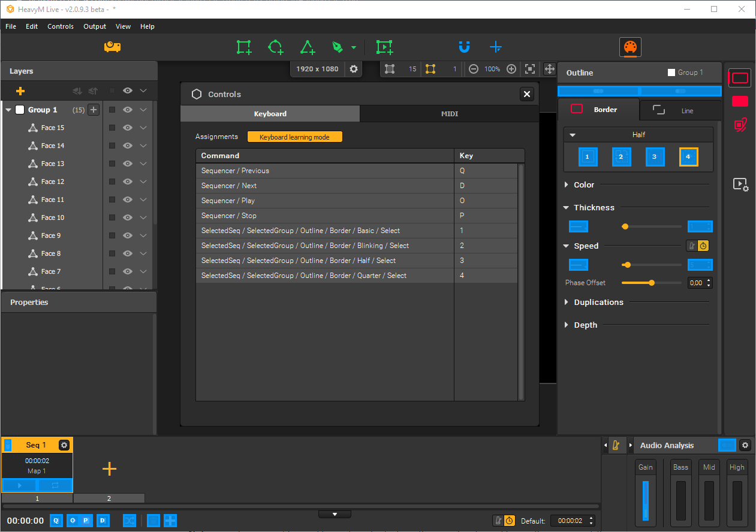Close the Controls dialog
The width and height of the screenshot is (756, 532).
pos(526,94)
